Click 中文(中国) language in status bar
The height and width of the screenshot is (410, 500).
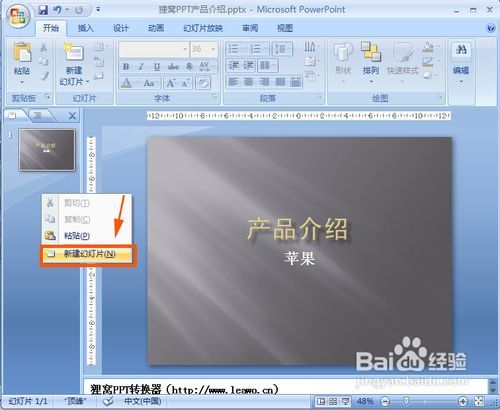point(143,401)
